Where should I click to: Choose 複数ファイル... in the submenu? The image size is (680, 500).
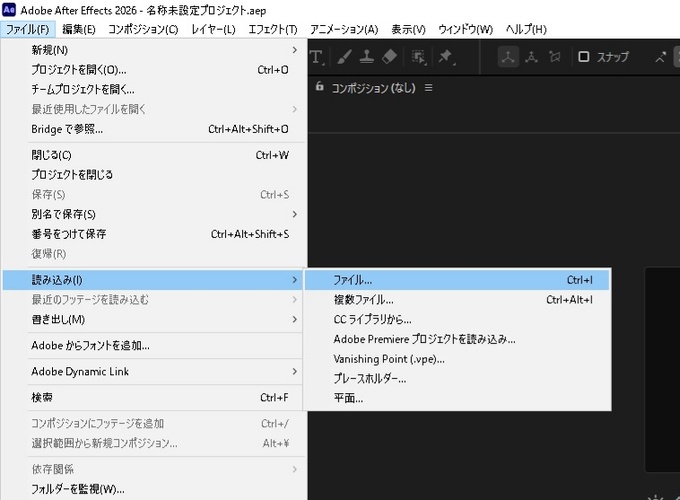tap(457, 300)
